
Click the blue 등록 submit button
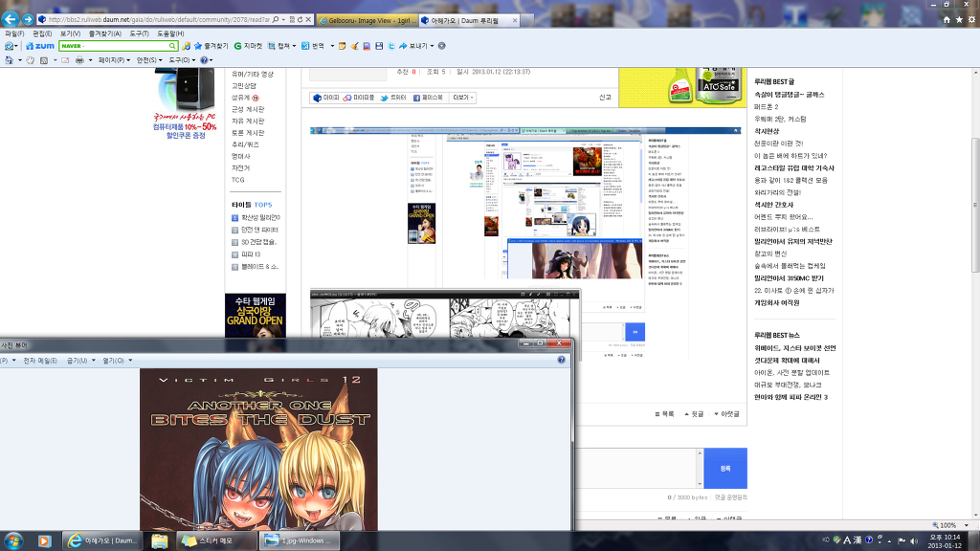tap(724, 469)
